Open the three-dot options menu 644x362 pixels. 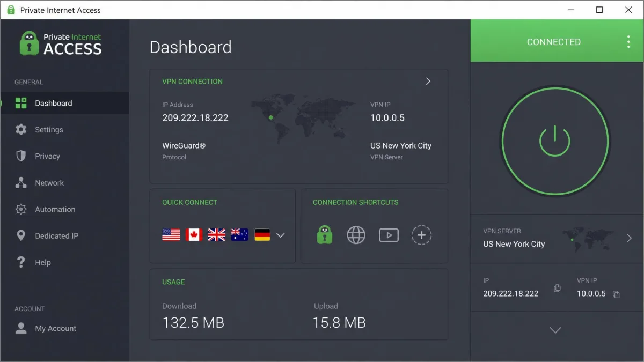click(628, 42)
